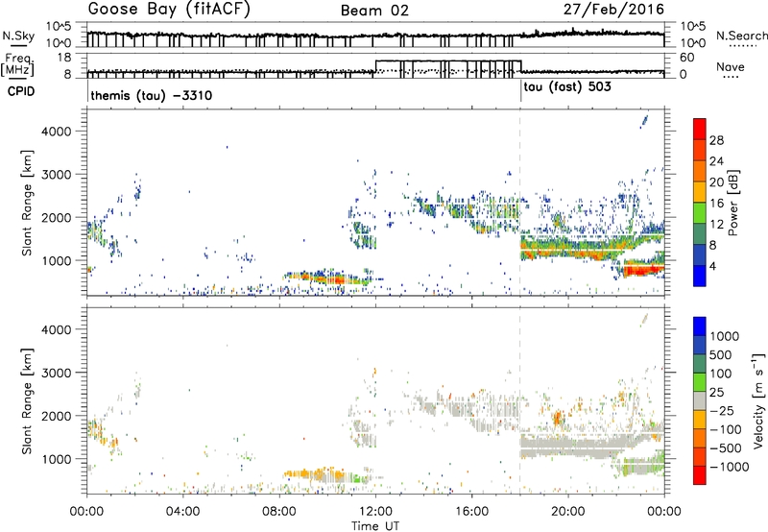The image size is (768, 532).
Task: Click the 'Power [dB]' color bar label
Action: click(x=732, y=203)
